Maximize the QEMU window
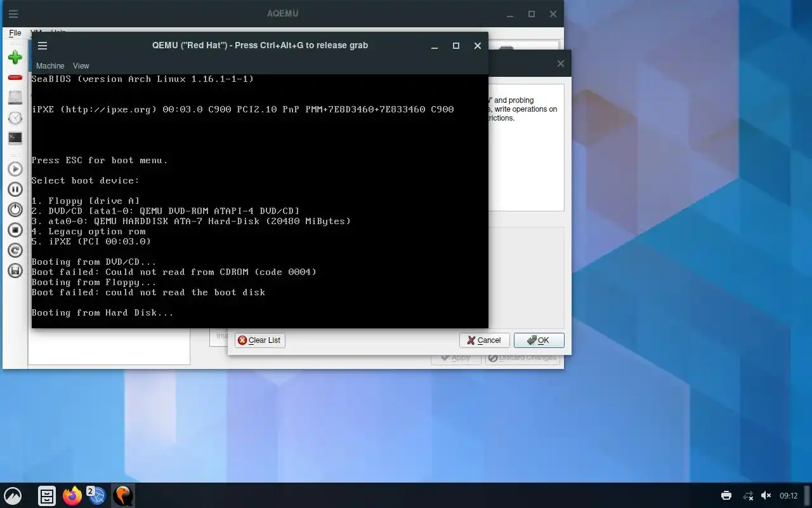The width and height of the screenshot is (812, 508). (455, 46)
